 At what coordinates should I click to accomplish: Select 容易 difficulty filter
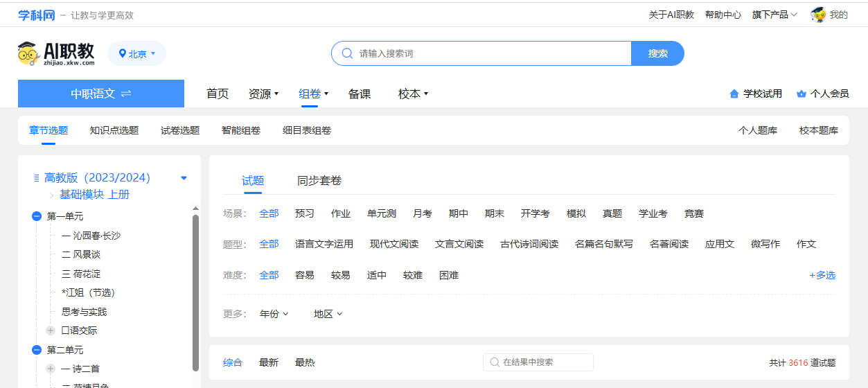[304, 275]
